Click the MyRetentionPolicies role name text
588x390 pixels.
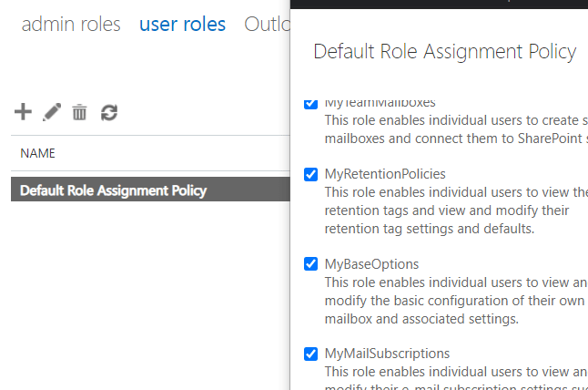(385, 173)
